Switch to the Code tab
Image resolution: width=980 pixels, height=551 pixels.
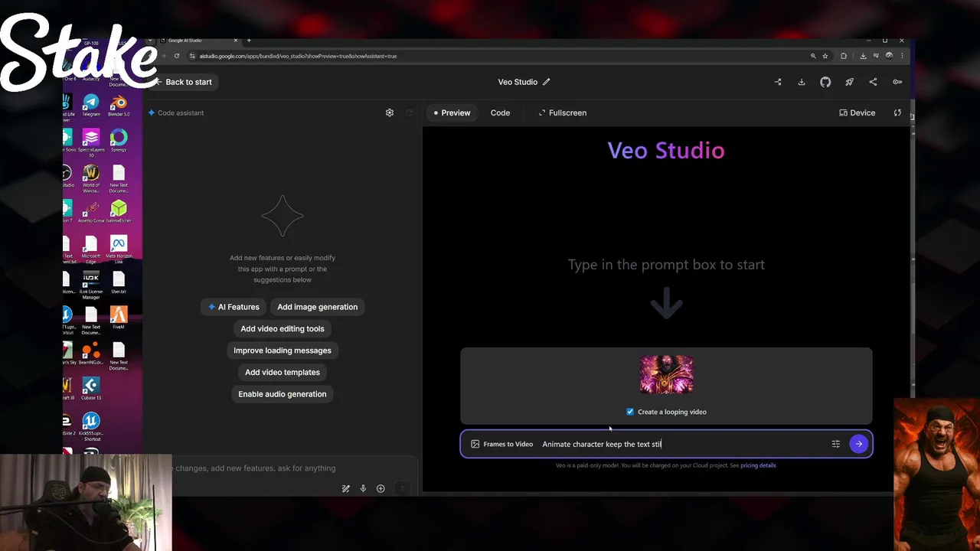click(x=500, y=112)
